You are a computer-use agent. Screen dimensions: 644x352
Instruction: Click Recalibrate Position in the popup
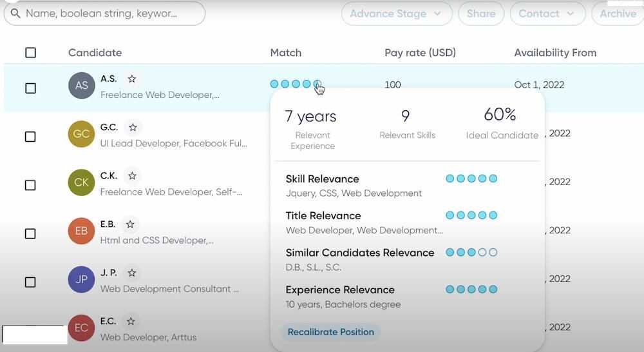[330, 332]
